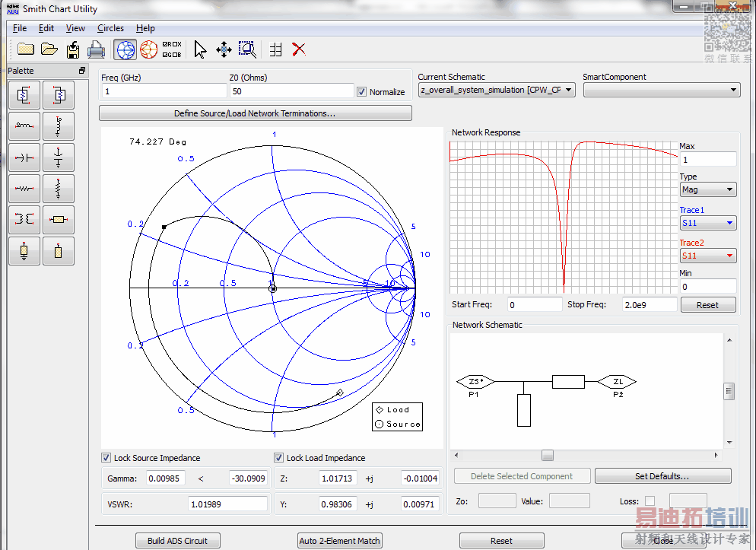
Task: Toggle Lock Load Impedance checkbox
Action: point(279,458)
